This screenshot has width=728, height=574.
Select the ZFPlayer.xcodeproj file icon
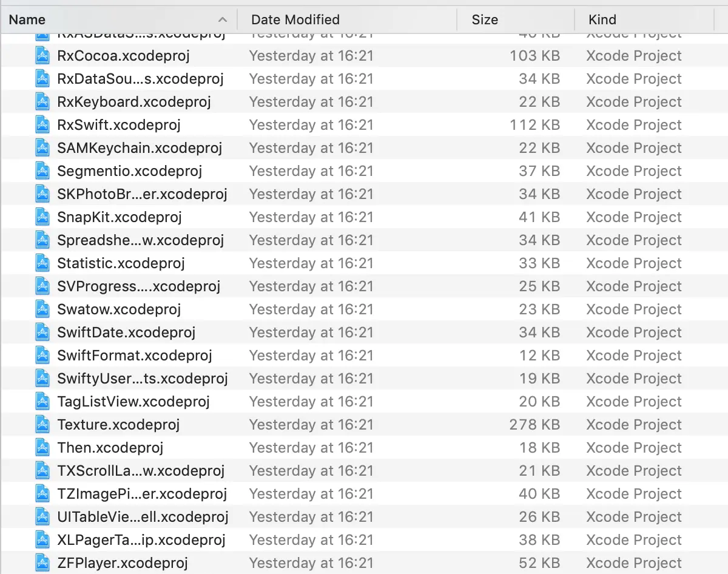42,563
